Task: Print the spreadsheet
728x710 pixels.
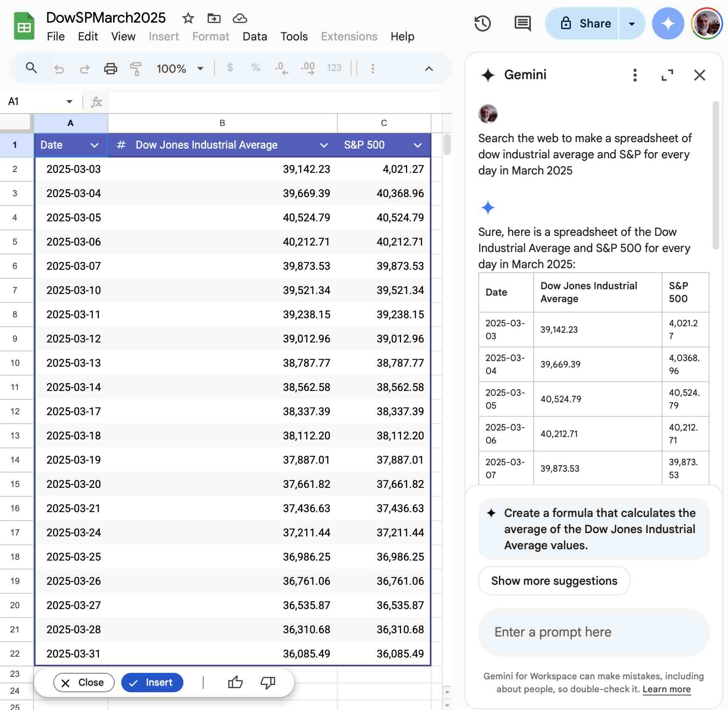Action: coord(111,69)
